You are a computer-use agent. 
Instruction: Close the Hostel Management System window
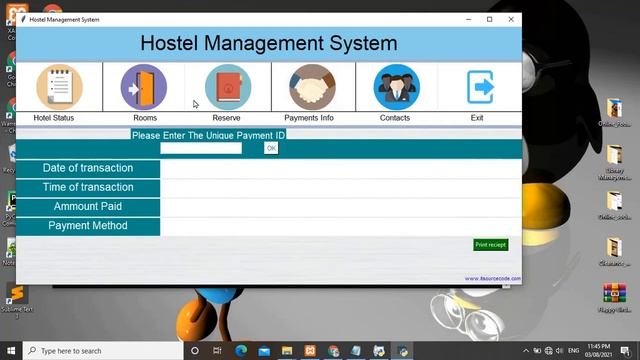click(x=511, y=20)
